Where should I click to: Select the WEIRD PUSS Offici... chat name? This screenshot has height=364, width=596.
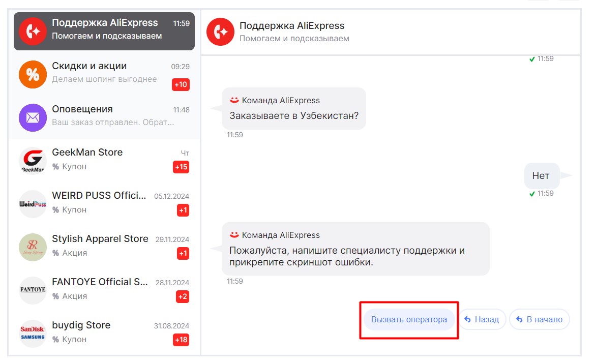[x=99, y=195]
